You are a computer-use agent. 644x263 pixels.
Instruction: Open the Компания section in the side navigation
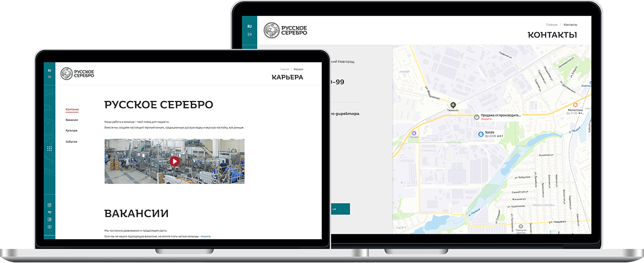(72, 109)
